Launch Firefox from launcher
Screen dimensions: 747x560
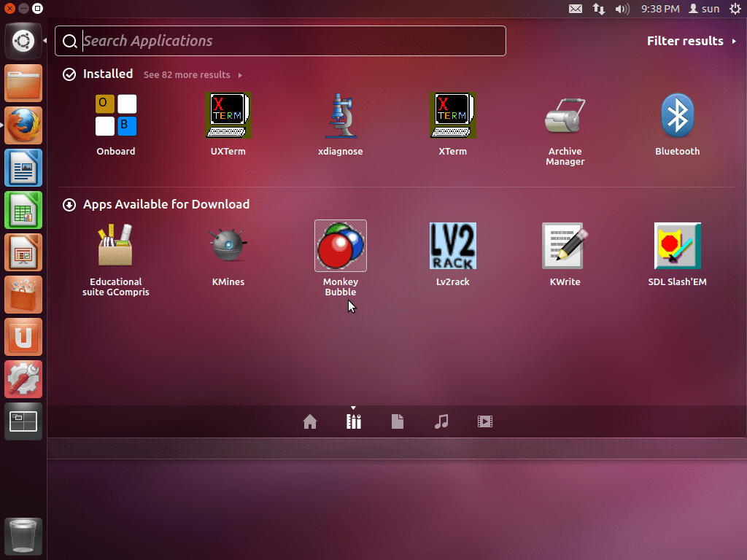(x=23, y=125)
